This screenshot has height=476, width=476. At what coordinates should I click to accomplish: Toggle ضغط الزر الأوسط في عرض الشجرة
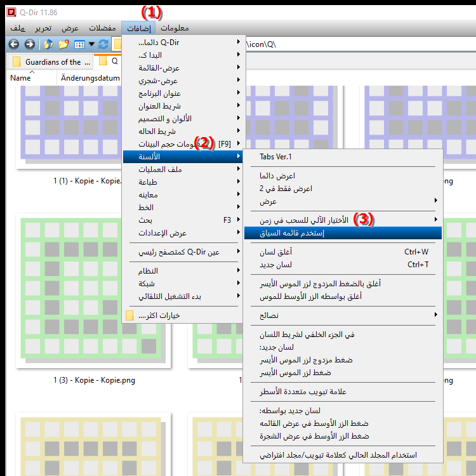pos(343,436)
